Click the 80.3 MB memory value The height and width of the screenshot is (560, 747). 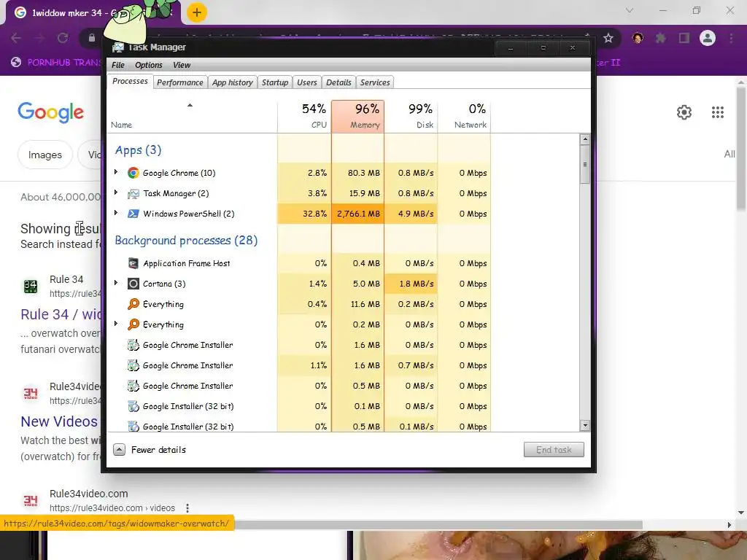coord(364,173)
